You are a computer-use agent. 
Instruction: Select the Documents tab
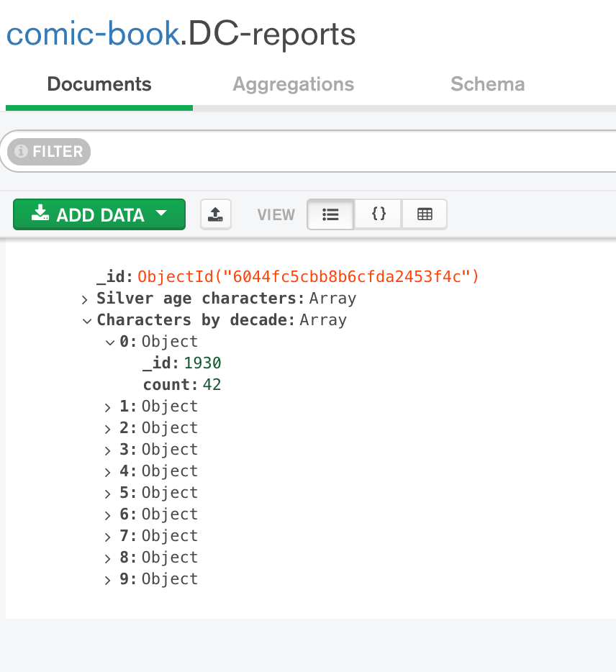coord(99,84)
